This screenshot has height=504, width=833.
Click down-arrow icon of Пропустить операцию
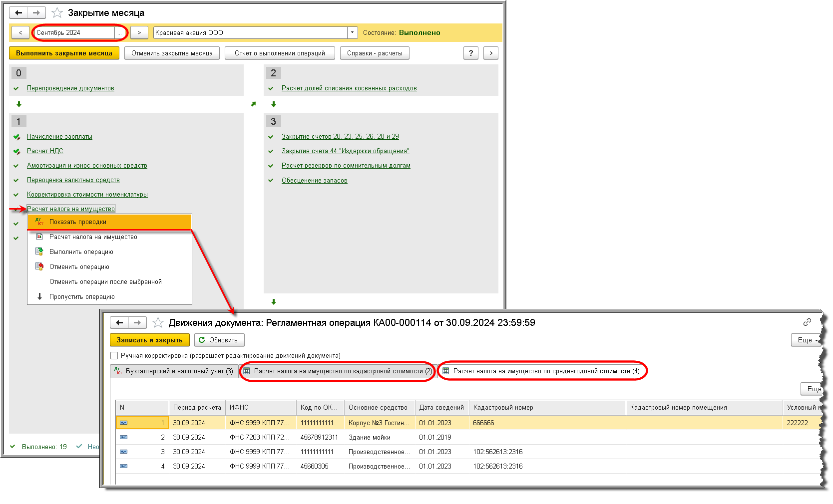pos(39,296)
